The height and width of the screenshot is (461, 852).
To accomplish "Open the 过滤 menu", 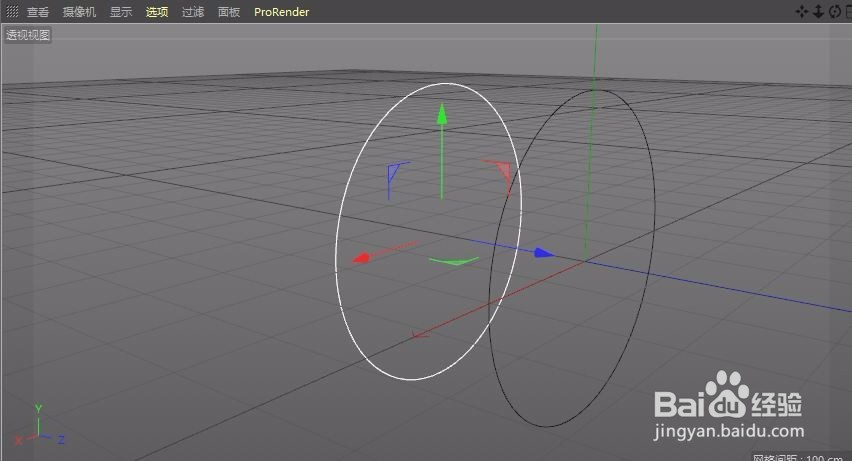I will 192,11.
